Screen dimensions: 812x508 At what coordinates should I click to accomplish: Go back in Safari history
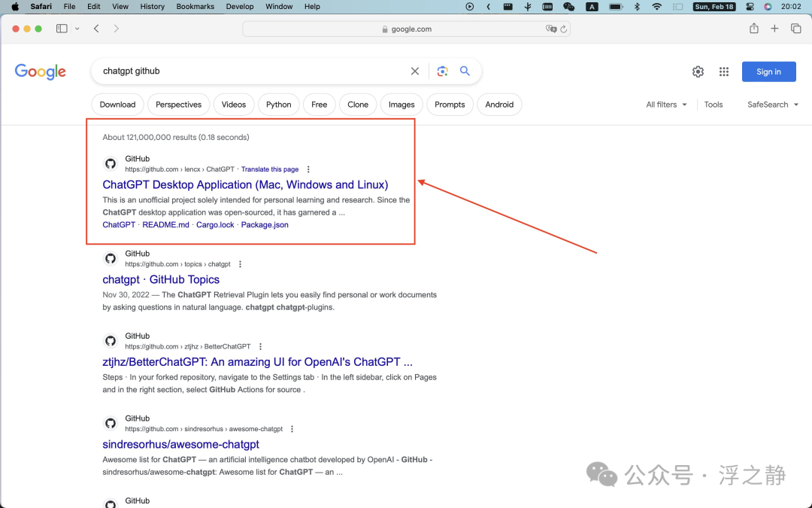point(96,29)
